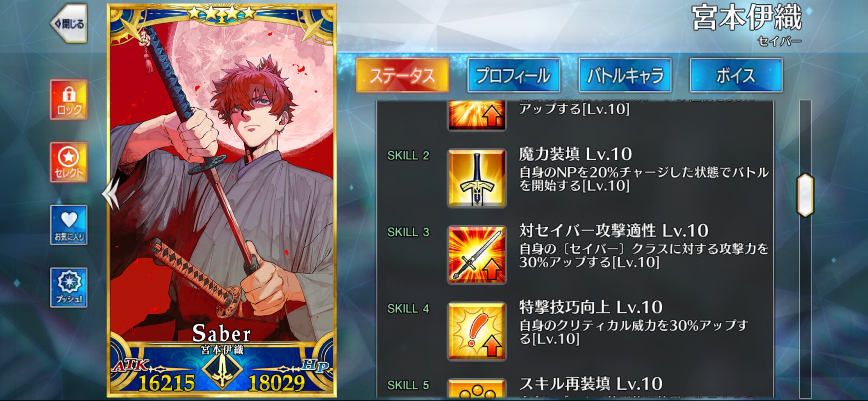Switch to the ステータス tab

coord(402,75)
